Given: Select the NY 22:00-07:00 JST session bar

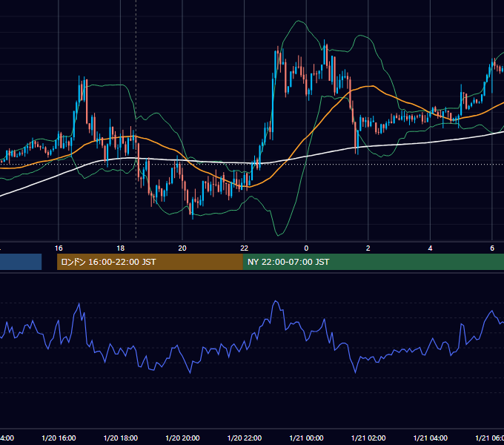Looking at the screenshot, I should [x=373, y=262].
